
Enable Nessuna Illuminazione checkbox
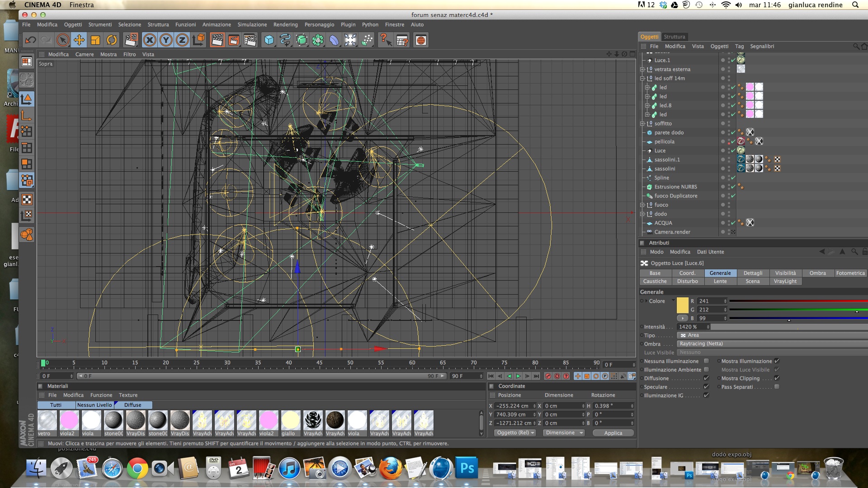706,361
